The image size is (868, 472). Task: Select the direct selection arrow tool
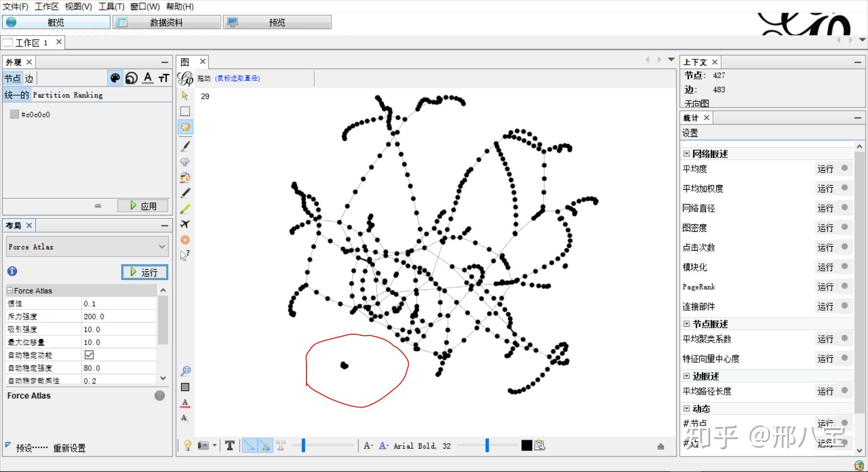point(185,95)
